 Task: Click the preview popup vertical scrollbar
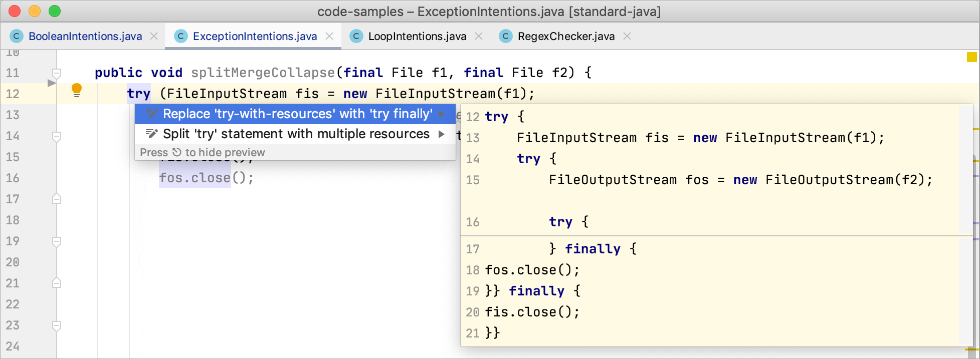coord(965,225)
